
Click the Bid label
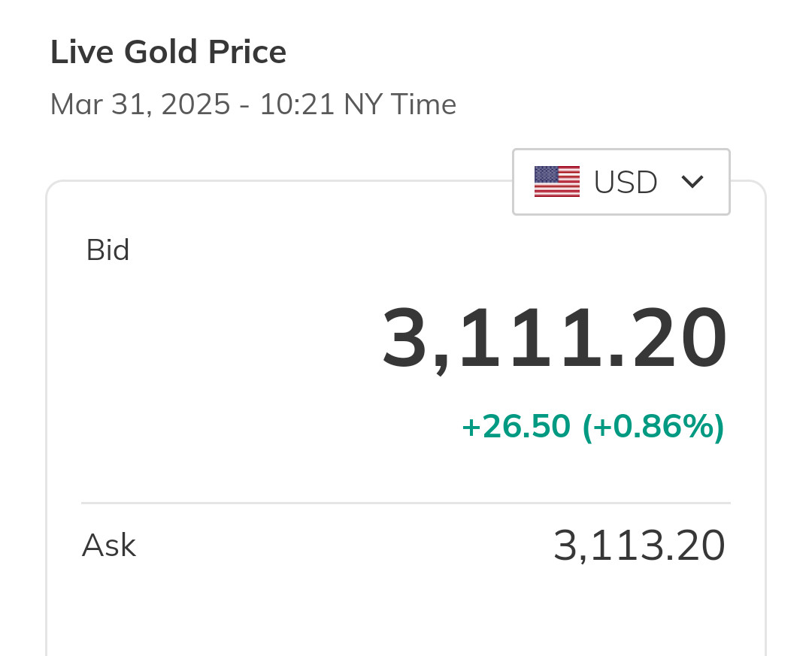point(108,250)
